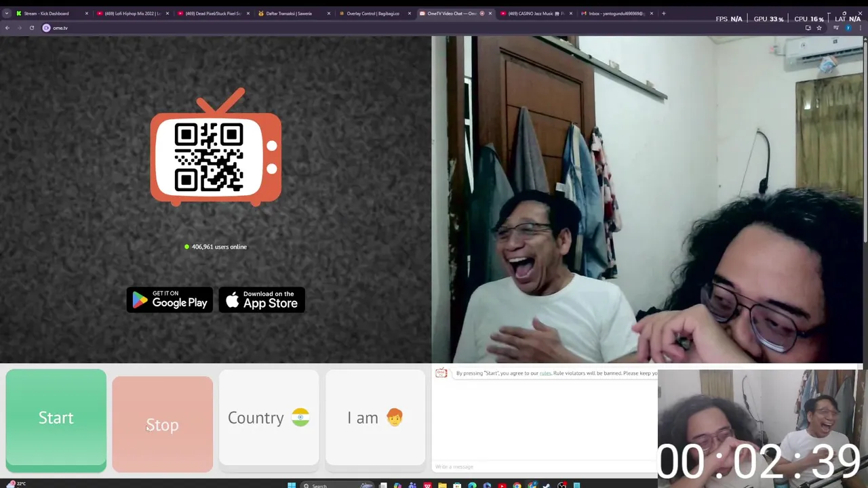
Task: Click the partner video feed
Action: tap(648, 200)
